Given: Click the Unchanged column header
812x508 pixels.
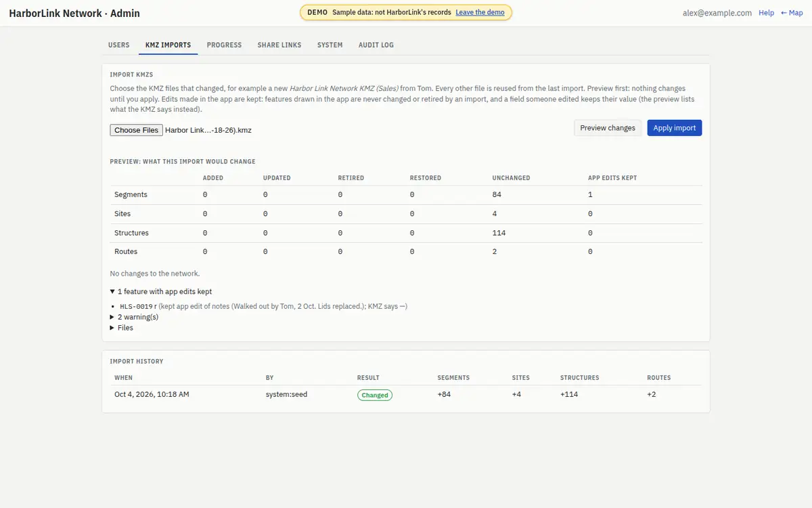Looking at the screenshot, I should pyautogui.click(x=511, y=178).
